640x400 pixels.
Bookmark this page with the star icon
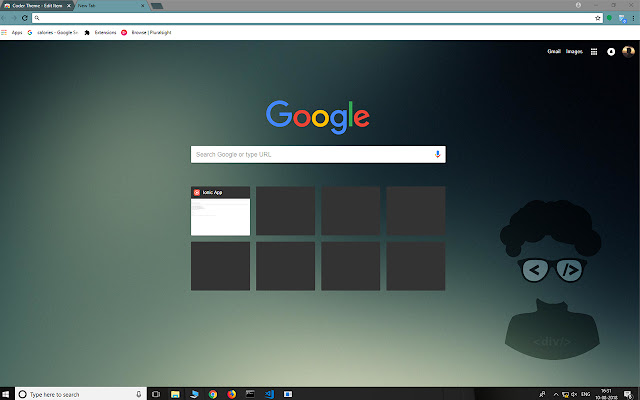[598, 18]
